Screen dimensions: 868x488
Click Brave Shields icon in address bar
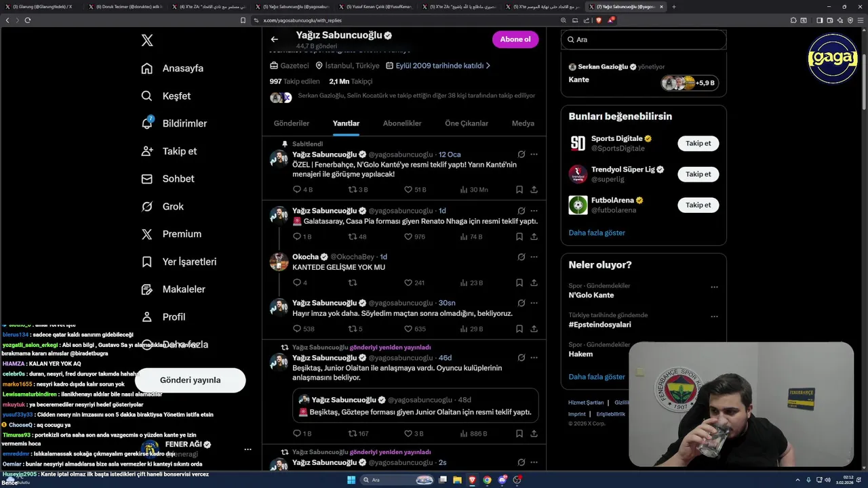click(x=600, y=20)
